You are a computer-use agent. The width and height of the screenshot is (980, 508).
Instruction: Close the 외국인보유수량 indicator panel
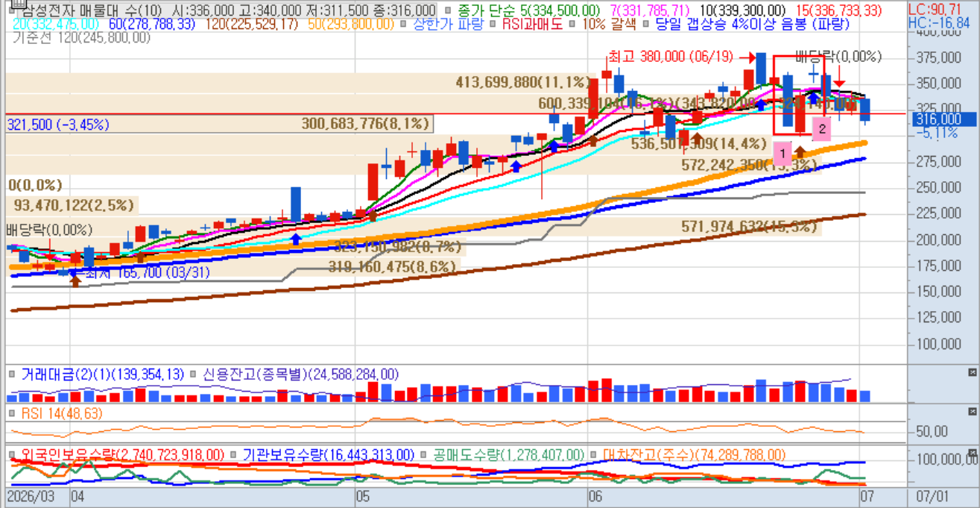pos(972,454)
